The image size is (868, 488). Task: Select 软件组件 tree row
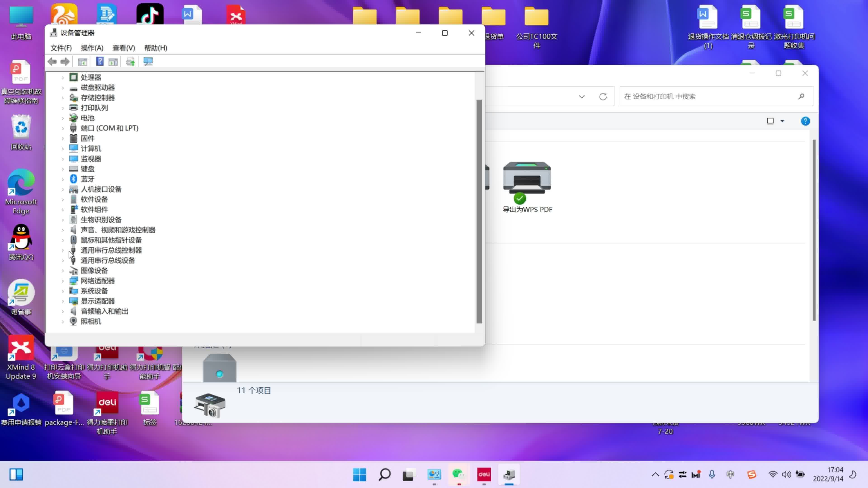coord(89,209)
